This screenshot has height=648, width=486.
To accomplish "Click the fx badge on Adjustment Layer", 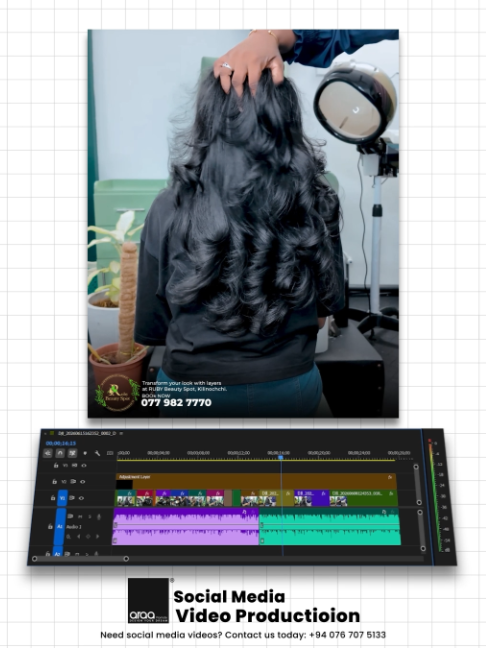I will (390, 477).
